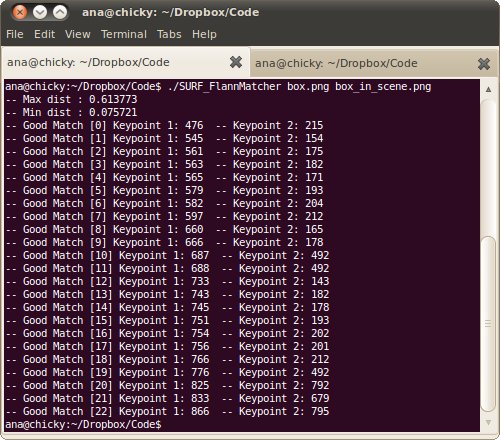The width and height of the screenshot is (500, 440).
Task: Click the Good Match [21] line
Action: [x=167, y=398]
